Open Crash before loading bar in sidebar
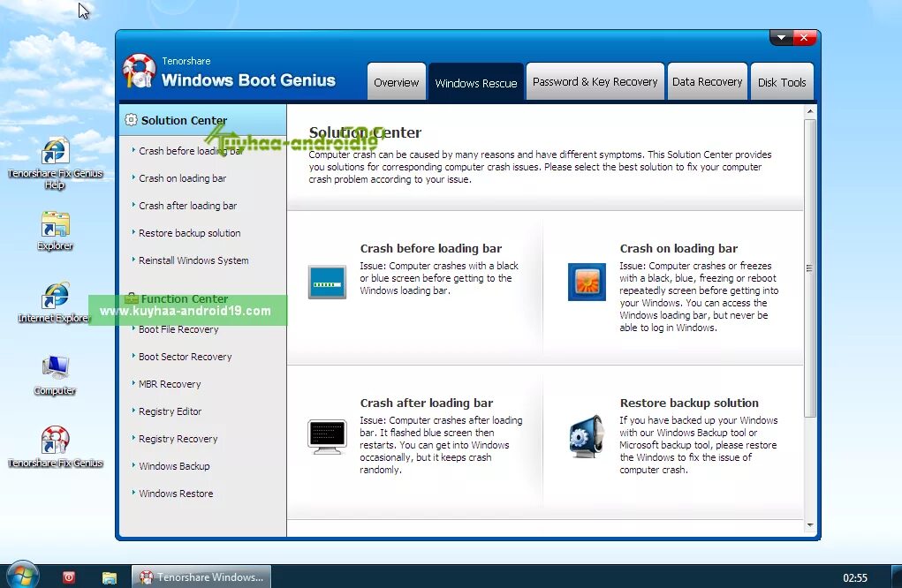Viewport: 902px width, 588px height. point(191,151)
